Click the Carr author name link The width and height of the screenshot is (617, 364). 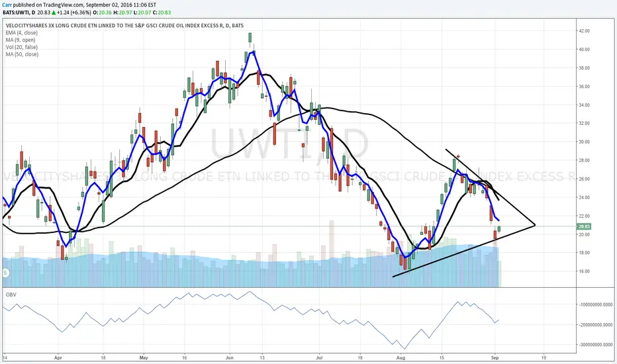(x=7, y=5)
